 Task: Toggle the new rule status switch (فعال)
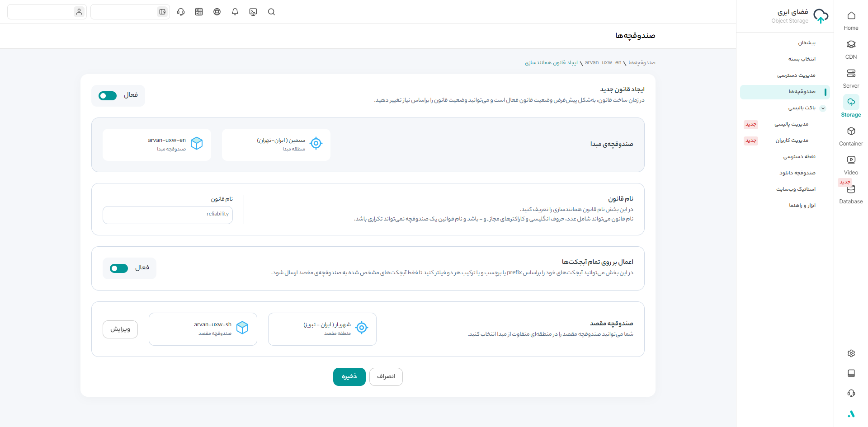click(108, 96)
